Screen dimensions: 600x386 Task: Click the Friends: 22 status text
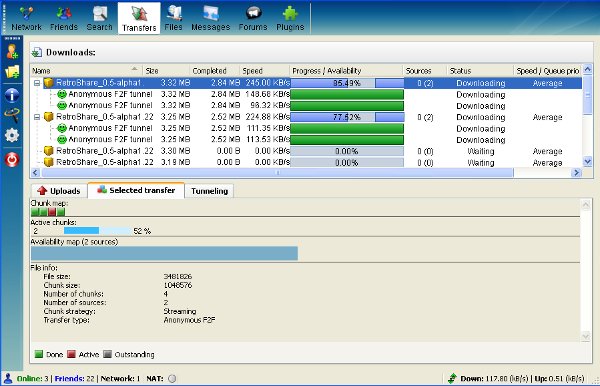tap(74, 378)
